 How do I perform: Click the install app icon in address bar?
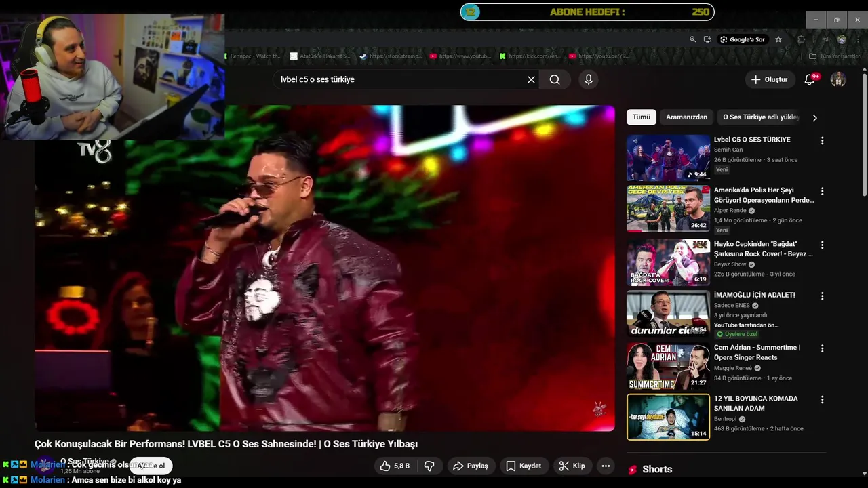pos(707,39)
